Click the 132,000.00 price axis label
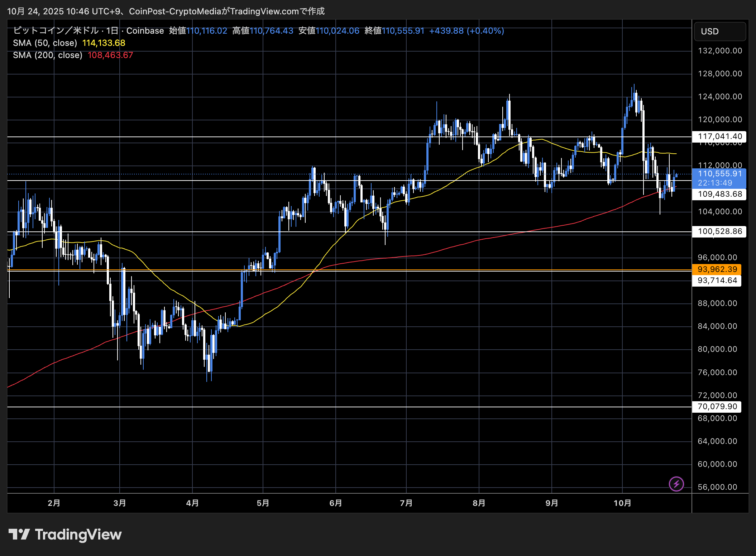Viewport: 756px width, 556px height. coord(719,51)
